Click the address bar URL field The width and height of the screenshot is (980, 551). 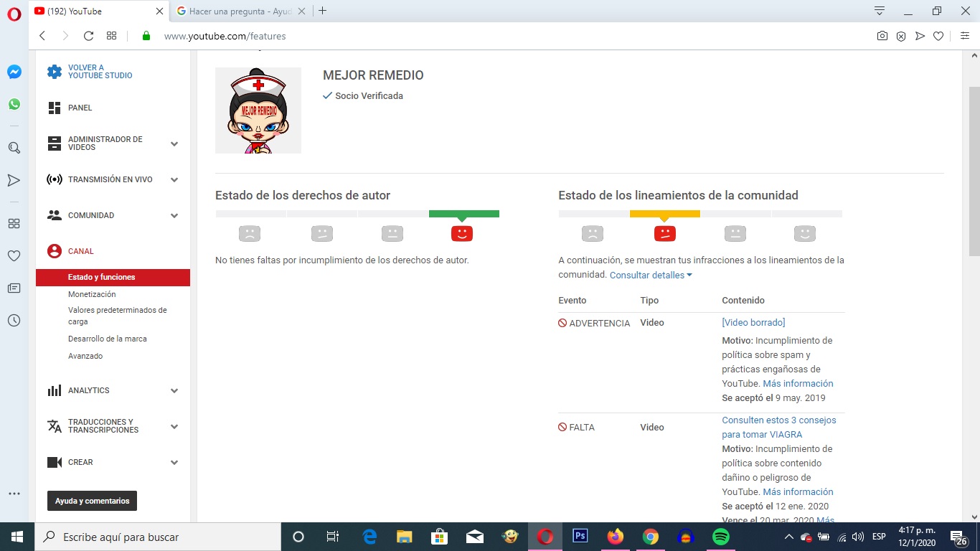(502, 36)
